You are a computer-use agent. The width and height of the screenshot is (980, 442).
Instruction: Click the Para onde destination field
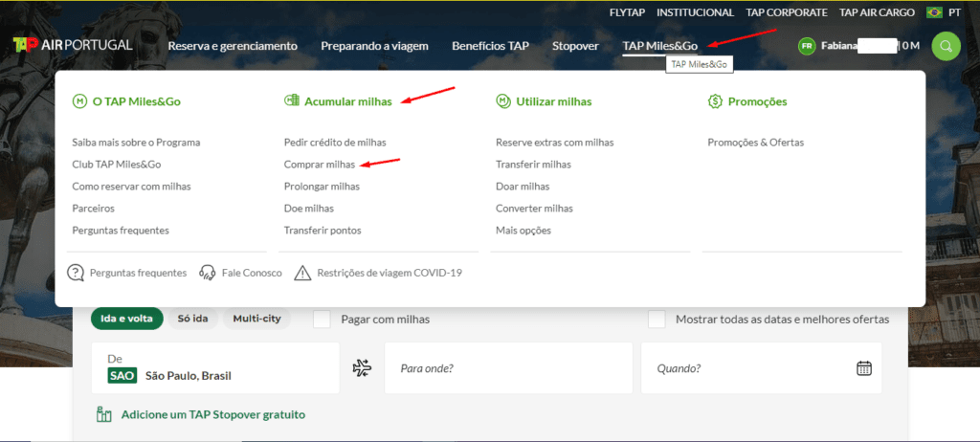508,368
